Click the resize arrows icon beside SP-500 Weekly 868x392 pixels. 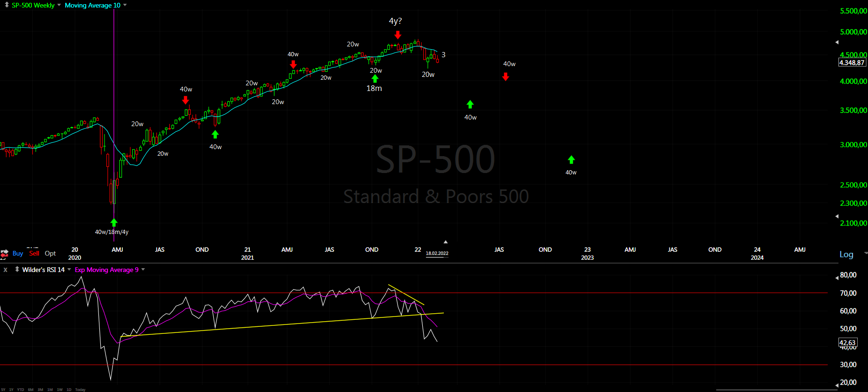coord(7,5)
